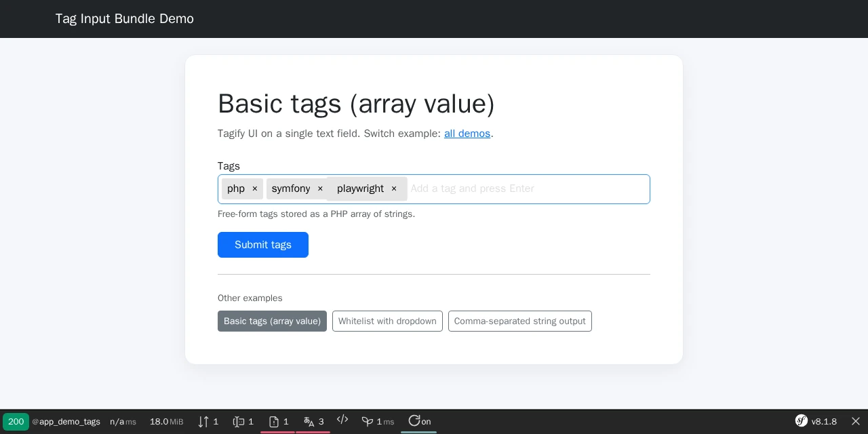Viewport: 868px width, 434px height.
Task: Select the symfony tag text
Action: pos(291,189)
